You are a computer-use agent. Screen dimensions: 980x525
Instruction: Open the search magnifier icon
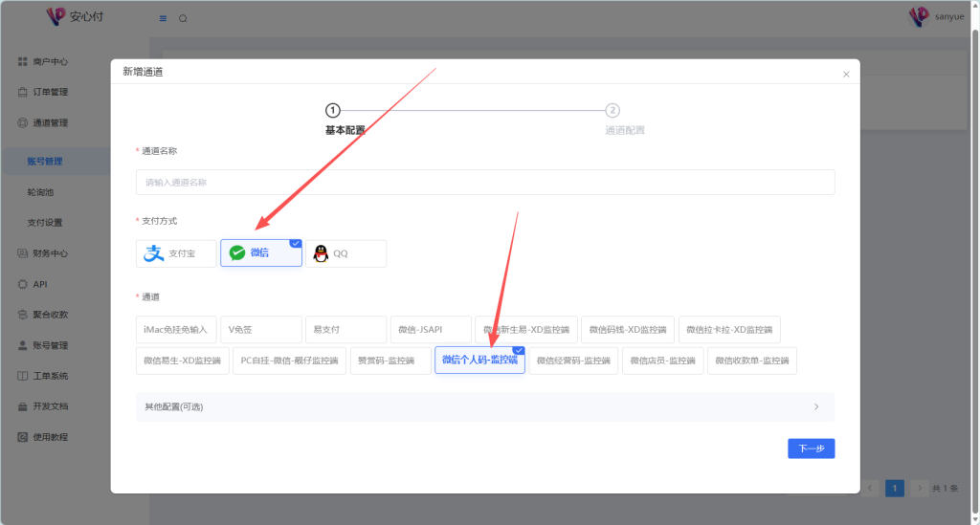tap(183, 19)
